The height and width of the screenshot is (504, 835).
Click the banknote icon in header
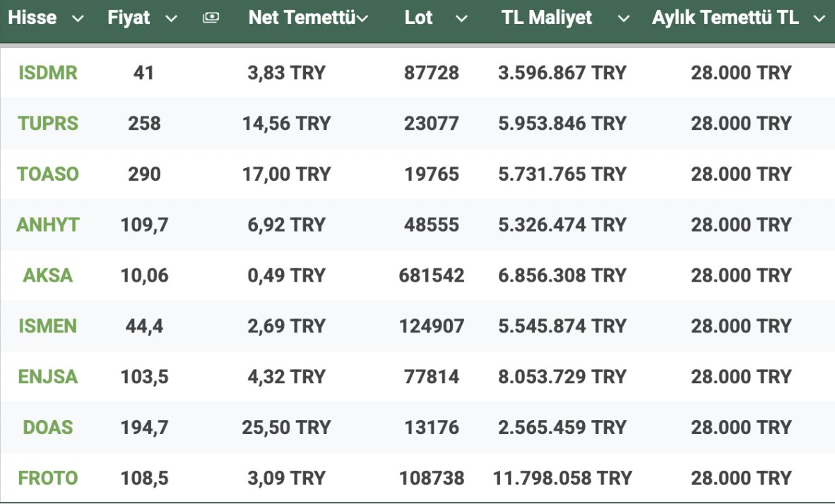pos(211,18)
